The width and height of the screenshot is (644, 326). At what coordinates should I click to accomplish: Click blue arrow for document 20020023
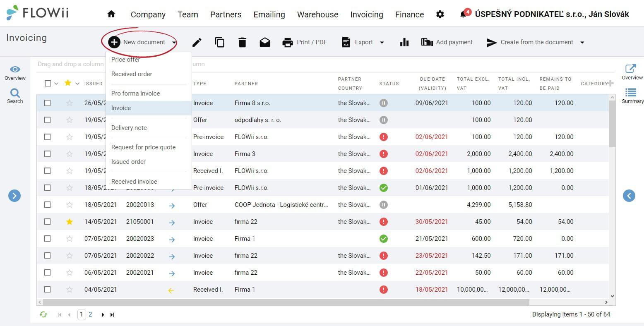172,239
